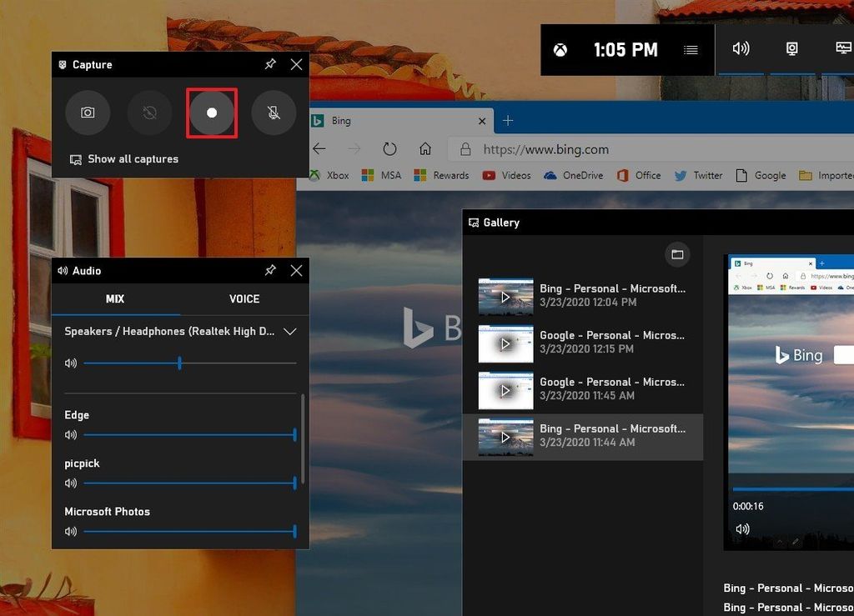
Task: Open the Google bookmark
Action: point(761,175)
